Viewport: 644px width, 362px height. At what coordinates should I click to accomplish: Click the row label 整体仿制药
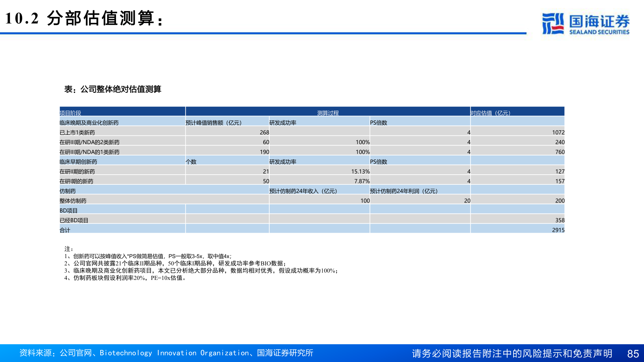pos(73,200)
